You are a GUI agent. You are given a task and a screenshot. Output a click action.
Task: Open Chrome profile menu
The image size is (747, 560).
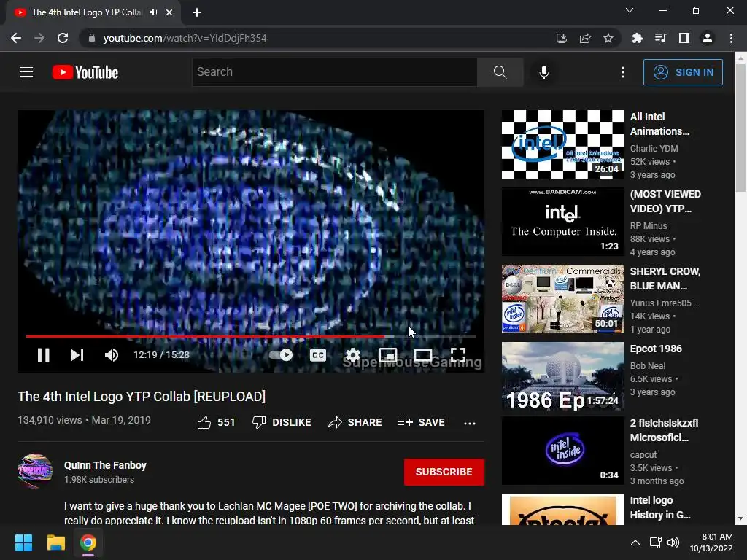(708, 38)
